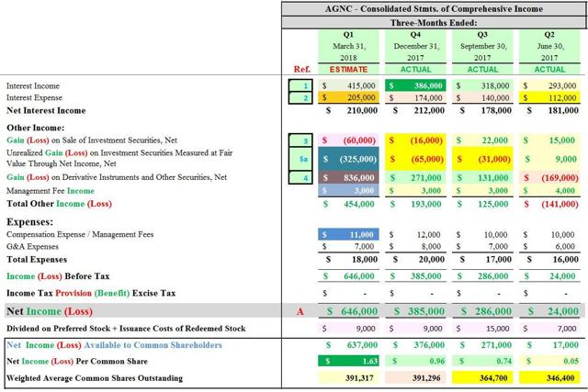Click the red Ref. column header

click(x=302, y=70)
